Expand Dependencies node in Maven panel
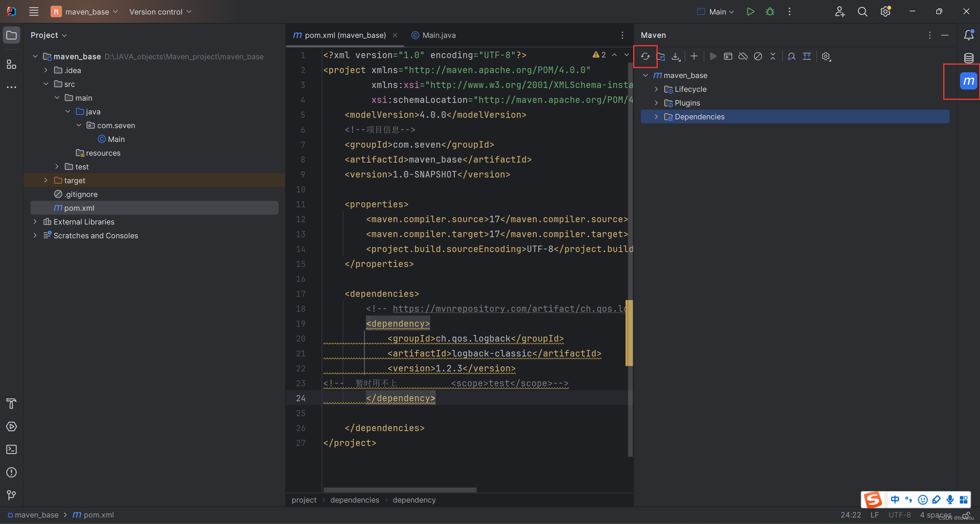The height and width of the screenshot is (524, 980). pos(656,117)
